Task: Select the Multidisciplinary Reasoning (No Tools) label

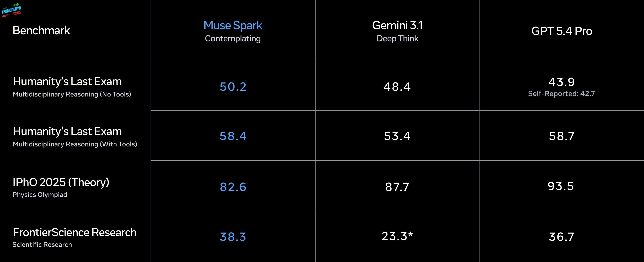Action: (x=72, y=94)
